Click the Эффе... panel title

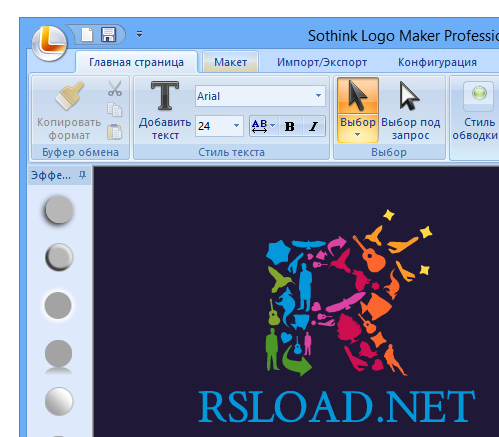[x=51, y=175]
